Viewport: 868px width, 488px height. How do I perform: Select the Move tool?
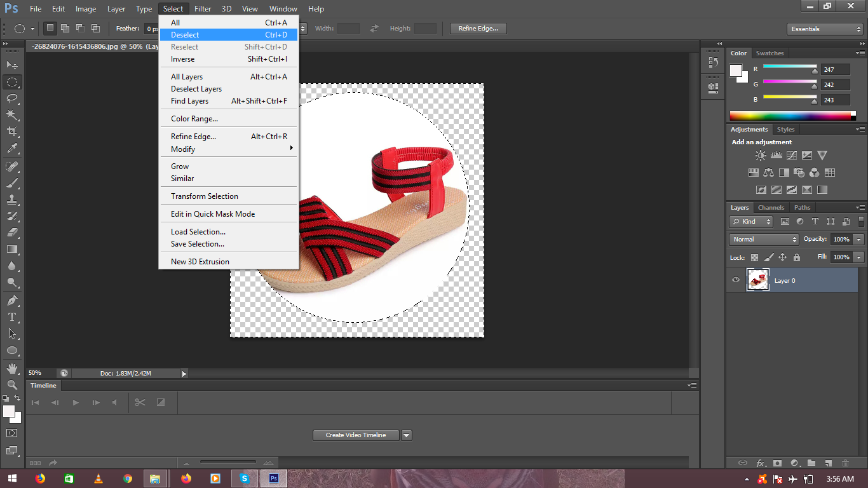pos(12,65)
